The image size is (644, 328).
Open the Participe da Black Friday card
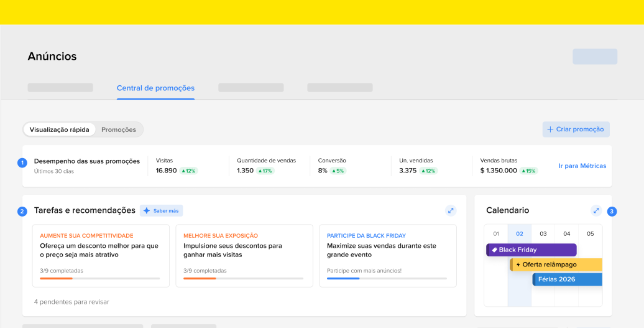tap(388, 256)
